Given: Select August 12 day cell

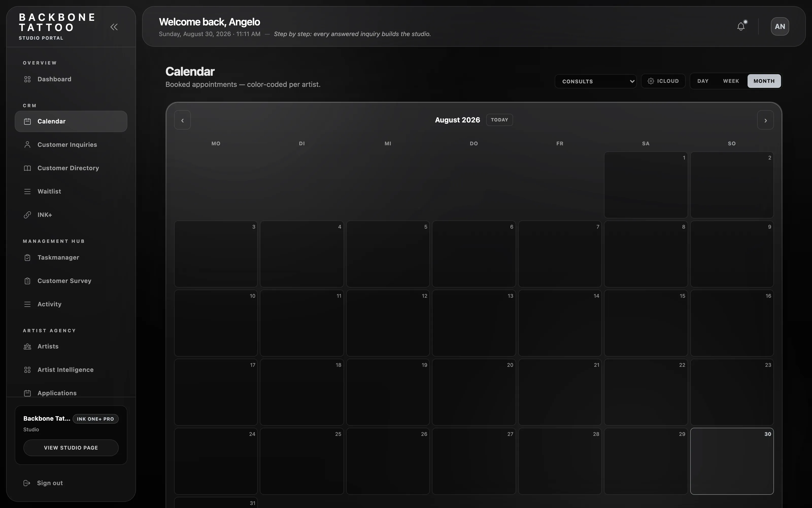Looking at the screenshot, I should (x=387, y=323).
